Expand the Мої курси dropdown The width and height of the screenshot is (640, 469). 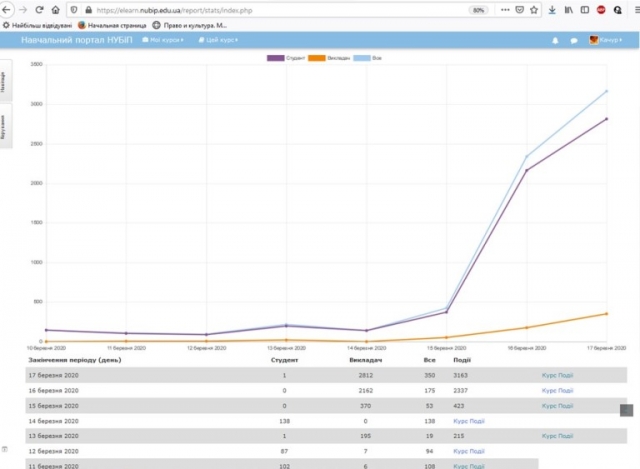pos(163,41)
